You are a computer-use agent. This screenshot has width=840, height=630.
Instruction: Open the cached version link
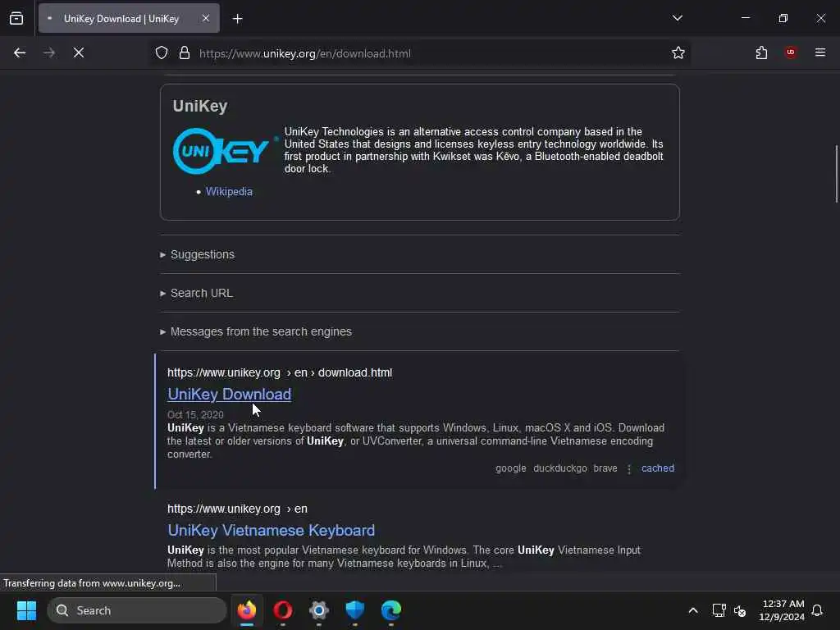click(x=658, y=468)
